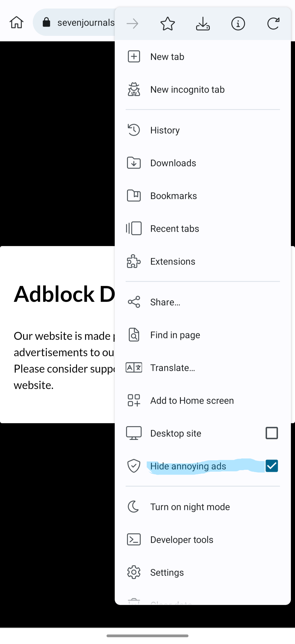Refresh the page with the reload icon
Image resolution: width=295 pixels, height=644 pixels.
pyautogui.click(x=273, y=24)
